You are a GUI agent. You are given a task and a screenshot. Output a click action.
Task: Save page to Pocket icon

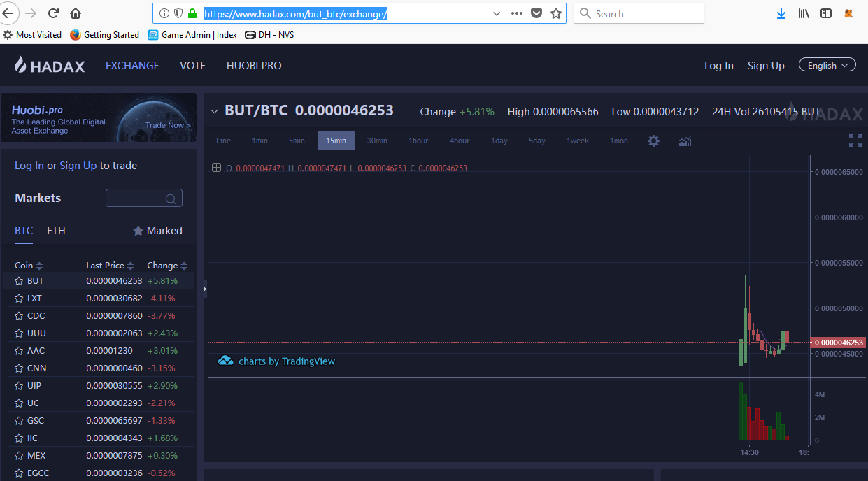(536, 13)
